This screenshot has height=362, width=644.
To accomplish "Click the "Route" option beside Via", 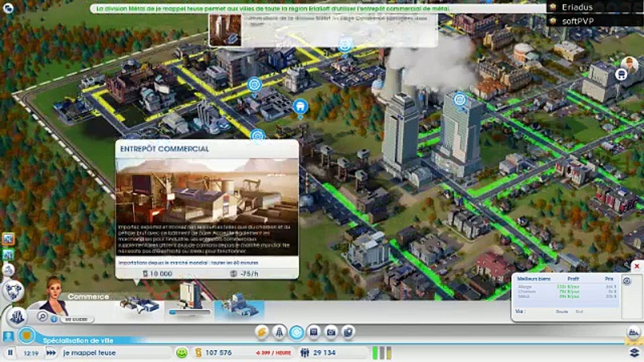I will (562, 312).
